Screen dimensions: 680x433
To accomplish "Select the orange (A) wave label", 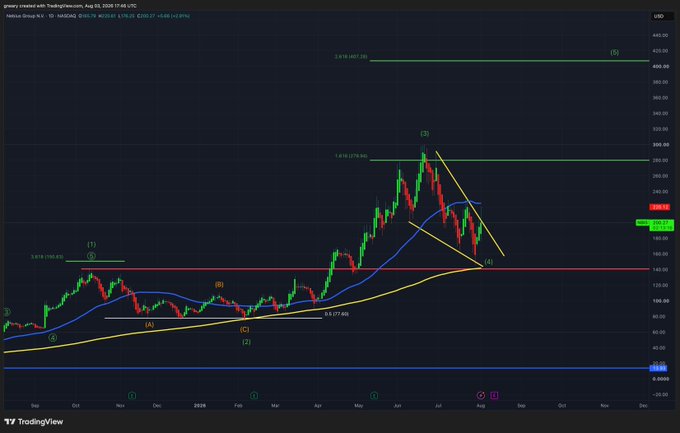I will coord(150,325).
